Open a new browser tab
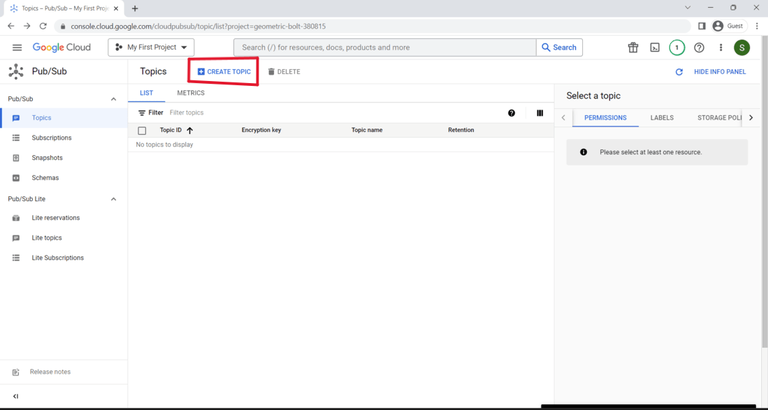Viewport: 768px width, 410px height. coord(135,8)
